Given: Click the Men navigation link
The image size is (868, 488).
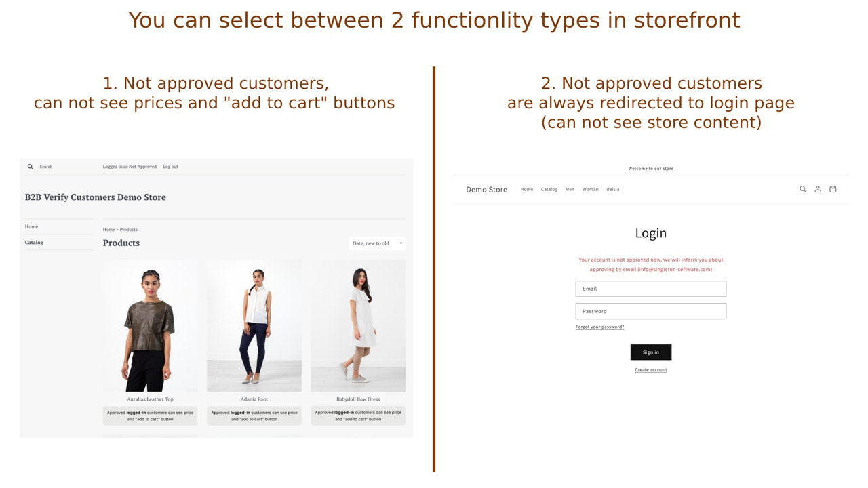Looking at the screenshot, I should pos(570,189).
